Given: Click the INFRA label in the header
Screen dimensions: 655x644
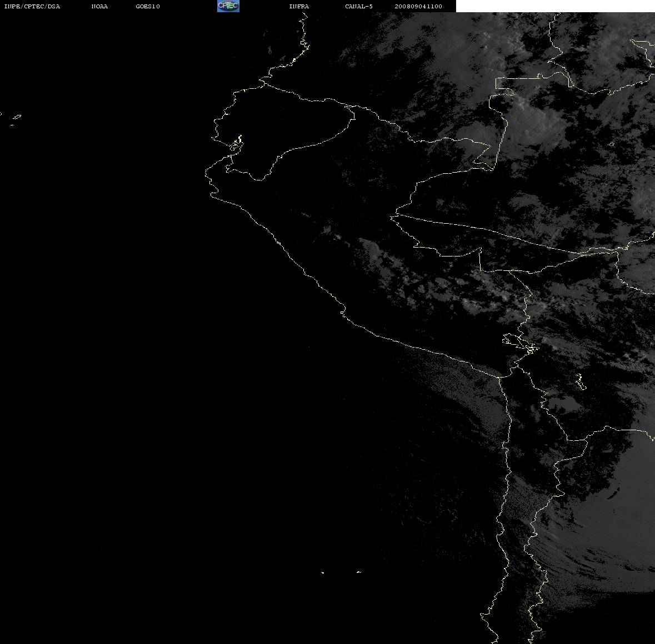Looking at the screenshot, I should [299, 6].
